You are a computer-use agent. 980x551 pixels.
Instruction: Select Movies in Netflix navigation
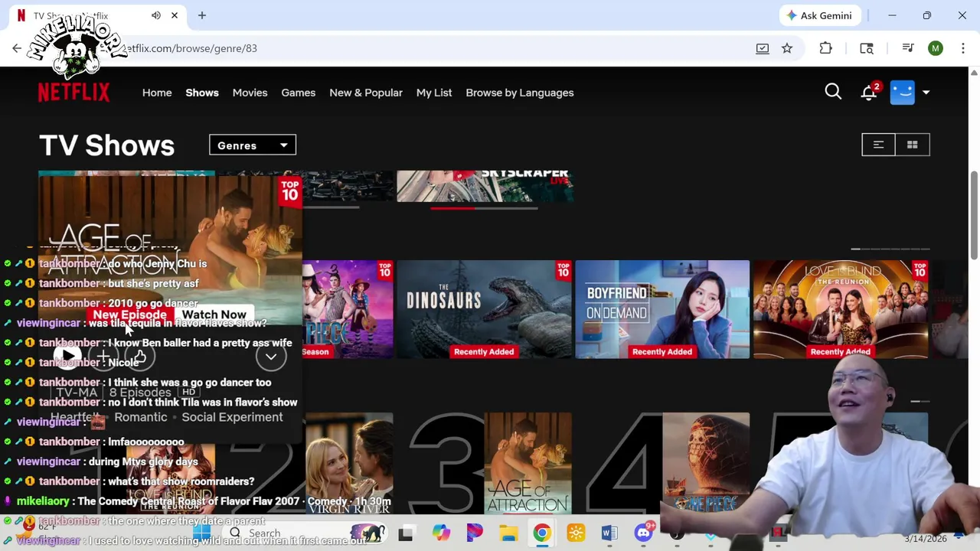pyautogui.click(x=250, y=93)
